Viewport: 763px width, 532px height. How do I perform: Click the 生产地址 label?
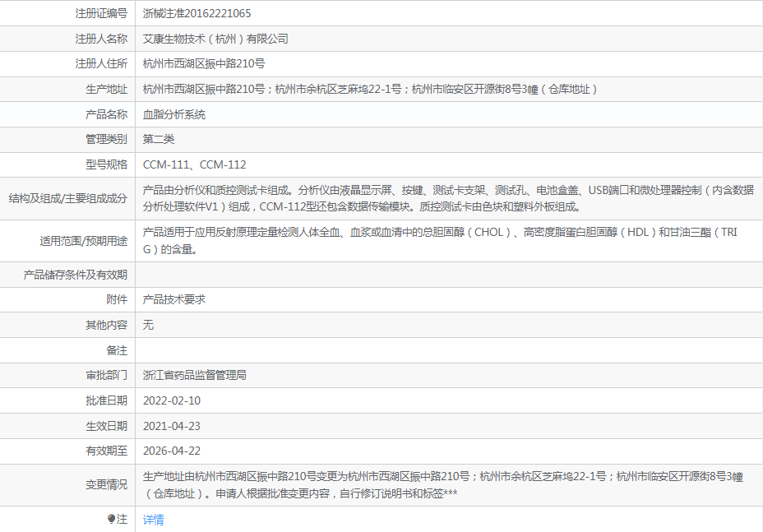point(107,89)
